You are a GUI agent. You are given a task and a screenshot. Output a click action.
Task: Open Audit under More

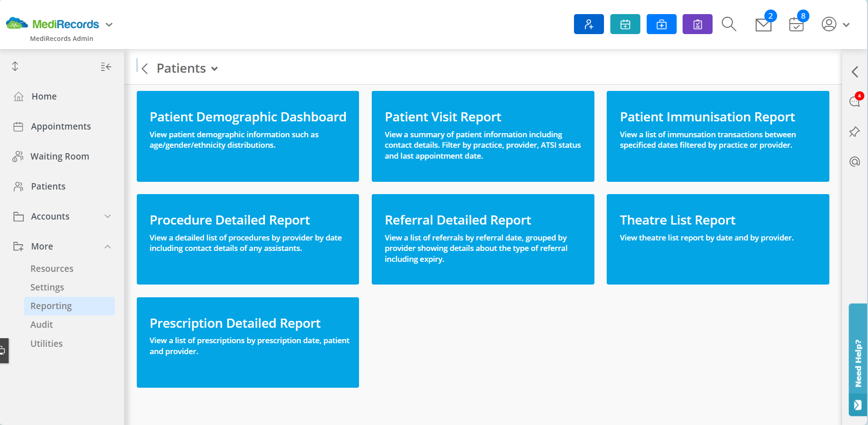tap(42, 325)
